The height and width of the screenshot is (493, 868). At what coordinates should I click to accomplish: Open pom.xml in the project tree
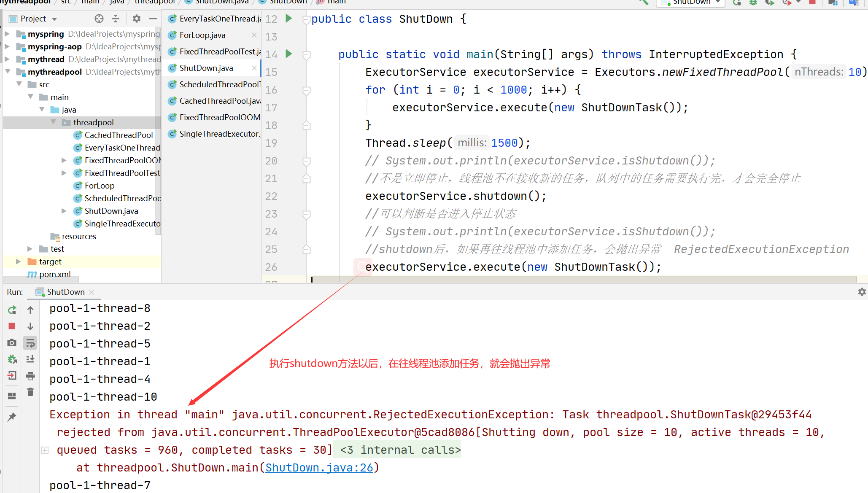pyautogui.click(x=55, y=274)
